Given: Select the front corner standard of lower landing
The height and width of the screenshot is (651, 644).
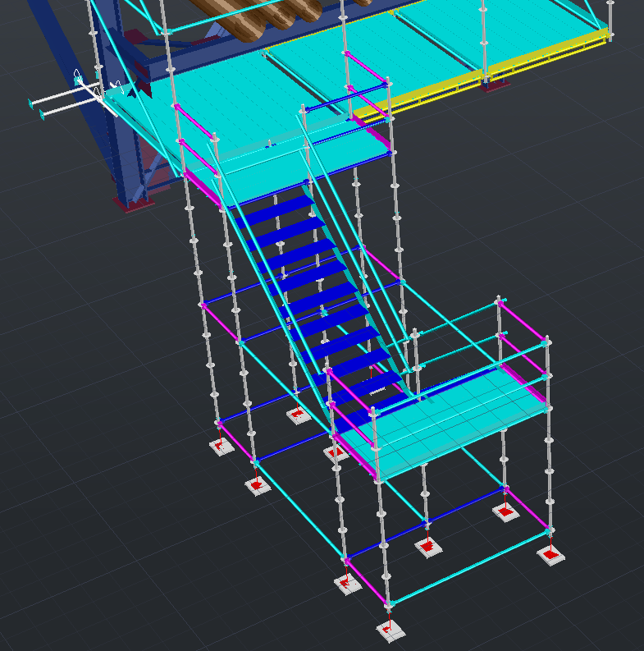Looking at the screenshot, I should [x=380, y=525].
